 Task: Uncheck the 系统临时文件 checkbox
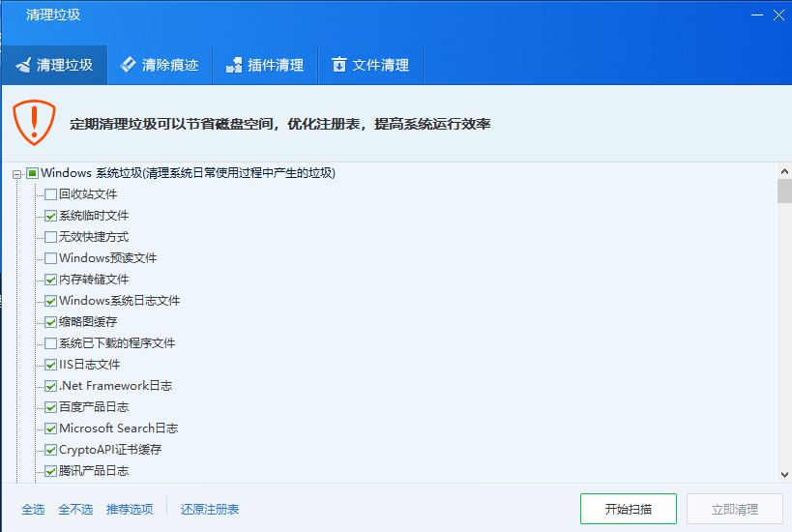coord(50,216)
